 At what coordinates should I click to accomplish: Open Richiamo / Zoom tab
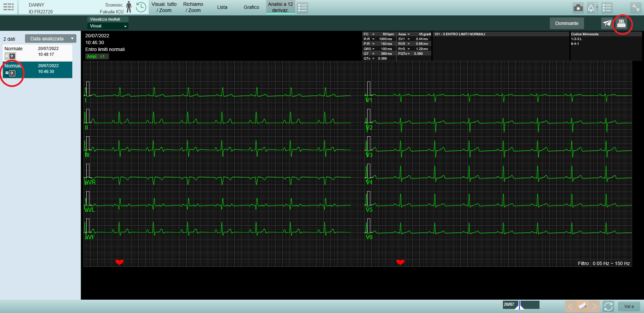coord(193,7)
